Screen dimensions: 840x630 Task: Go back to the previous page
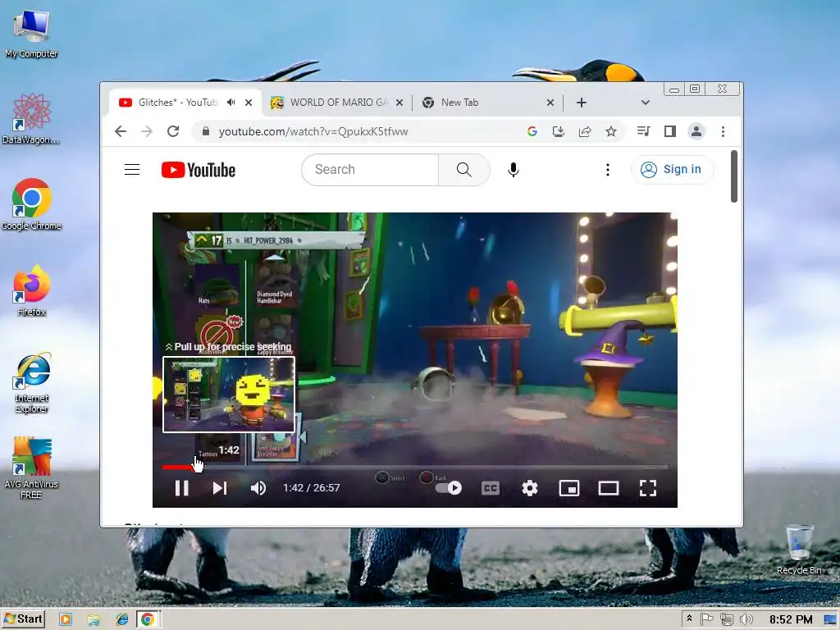[121, 131]
